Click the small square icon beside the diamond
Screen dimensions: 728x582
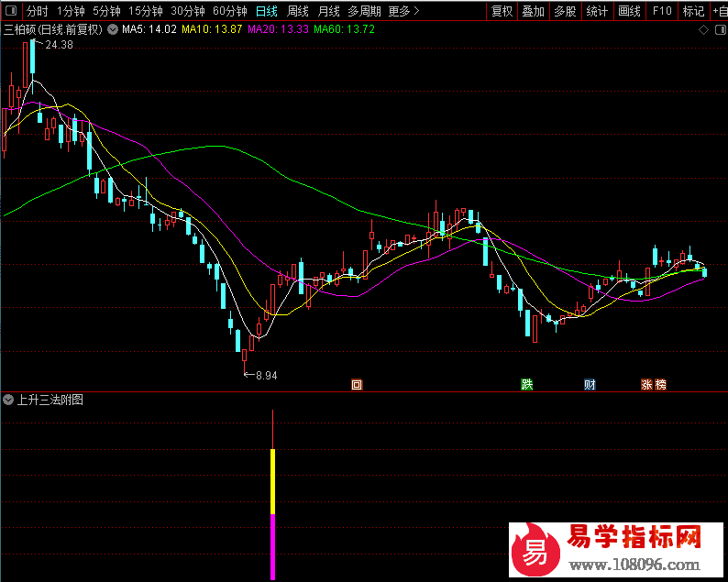coord(718,29)
